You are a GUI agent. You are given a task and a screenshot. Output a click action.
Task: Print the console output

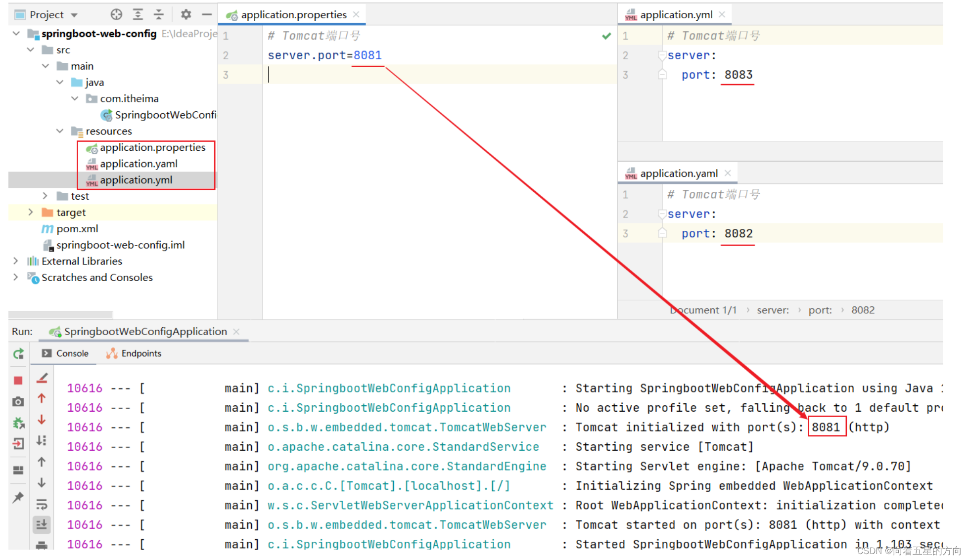coord(42,545)
